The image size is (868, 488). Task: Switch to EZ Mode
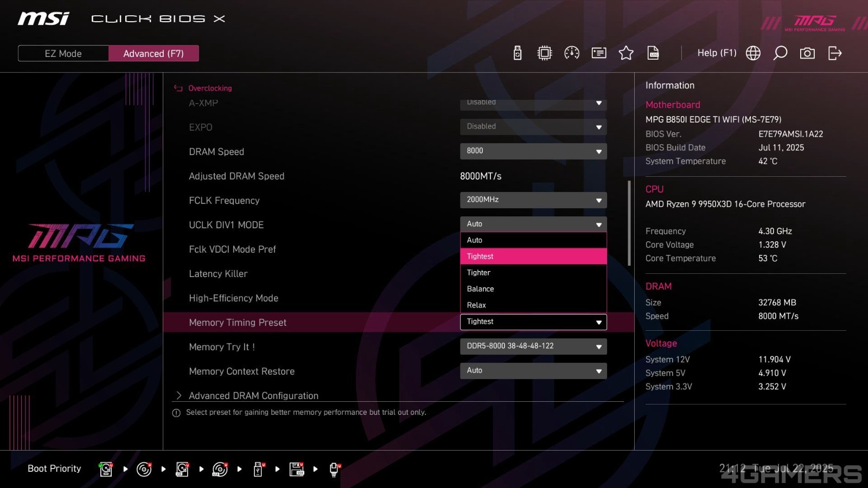(x=63, y=53)
